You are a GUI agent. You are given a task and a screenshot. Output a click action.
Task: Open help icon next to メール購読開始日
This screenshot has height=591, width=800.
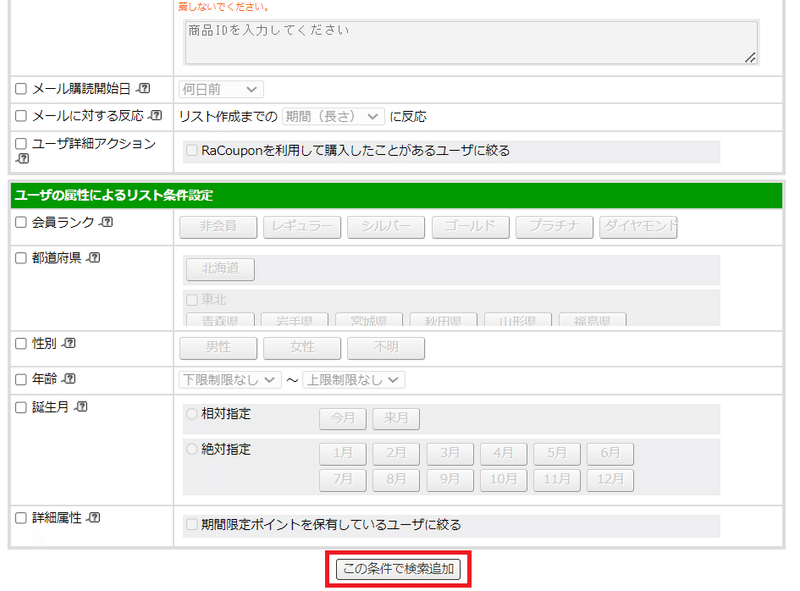pos(143,88)
